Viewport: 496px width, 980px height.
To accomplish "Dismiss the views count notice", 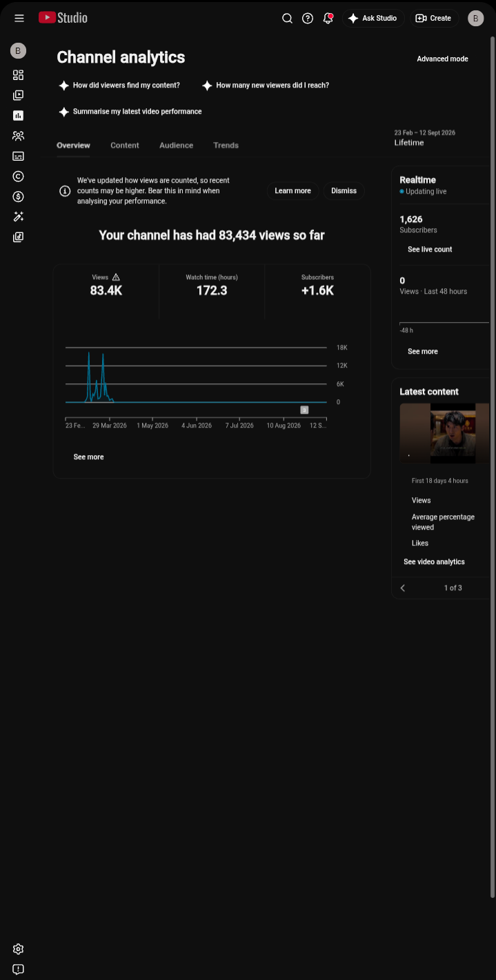I will pyautogui.click(x=344, y=191).
